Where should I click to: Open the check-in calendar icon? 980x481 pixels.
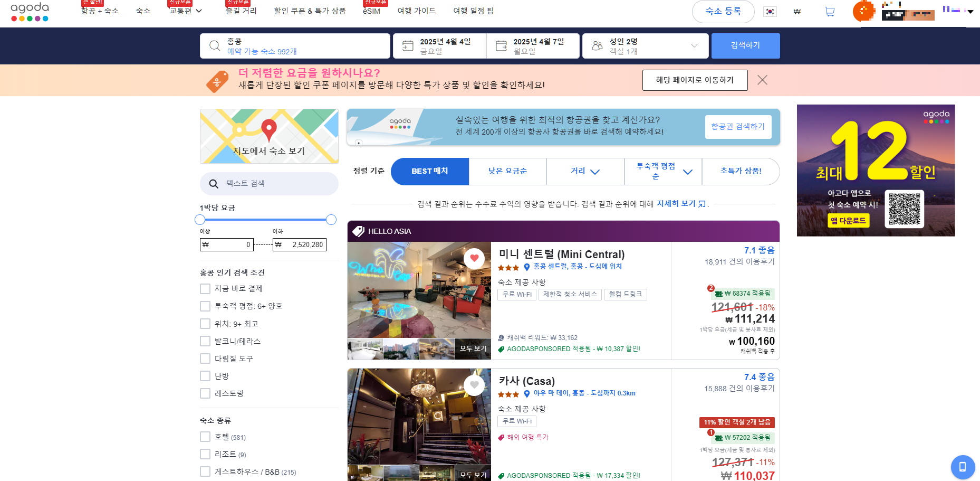click(x=408, y=46)
